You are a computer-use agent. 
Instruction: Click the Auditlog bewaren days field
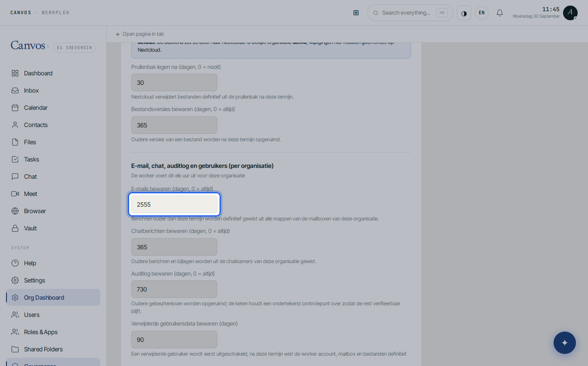coord(174,289)
